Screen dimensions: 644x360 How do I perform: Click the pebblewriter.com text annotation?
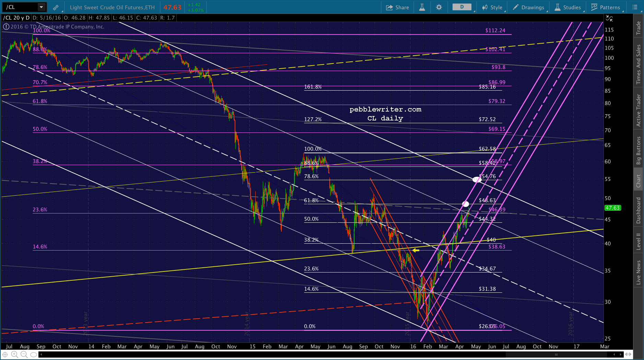pyautogui.click(x=385, y=109)
